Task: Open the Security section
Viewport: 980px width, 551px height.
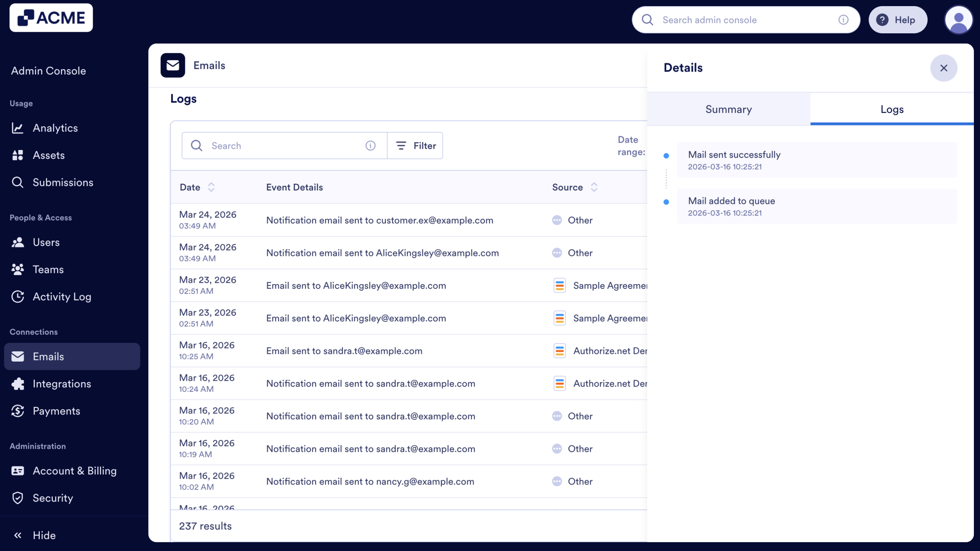Action: coord(52,498)
